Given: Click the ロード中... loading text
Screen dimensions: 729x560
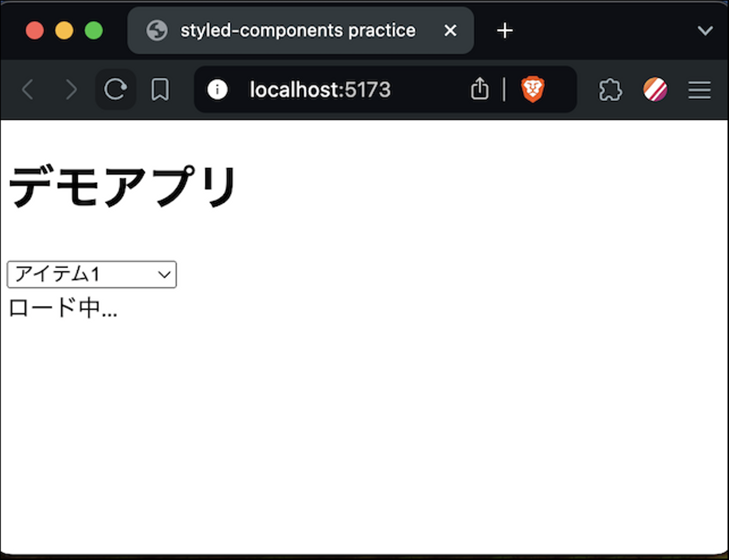Looking at the screenshot, I should (63, 308).
